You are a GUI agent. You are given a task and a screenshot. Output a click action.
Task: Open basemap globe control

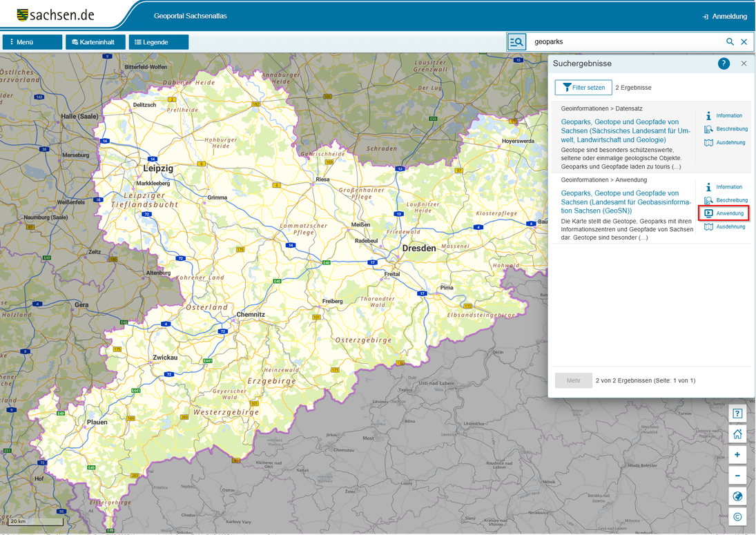(x=737, y=496)
